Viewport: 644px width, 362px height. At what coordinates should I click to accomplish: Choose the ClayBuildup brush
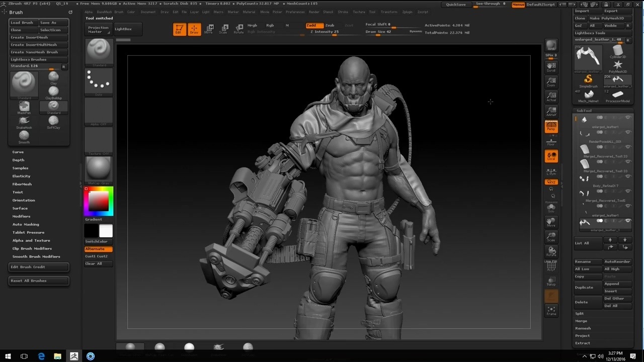pyautogui.click(x=53, y=93)
